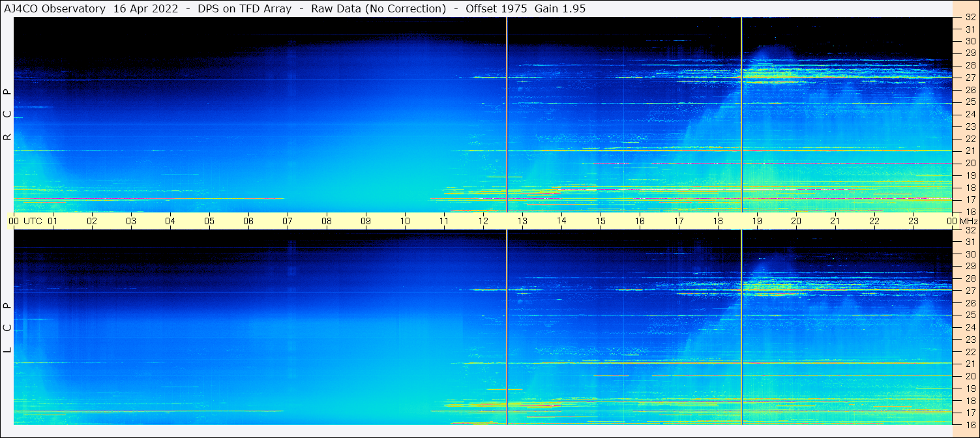Image resolution: width=980 pixels, height=438 pixels.
Task: Click hour label 20 on time axis
Action: click(x=796, y=221)
